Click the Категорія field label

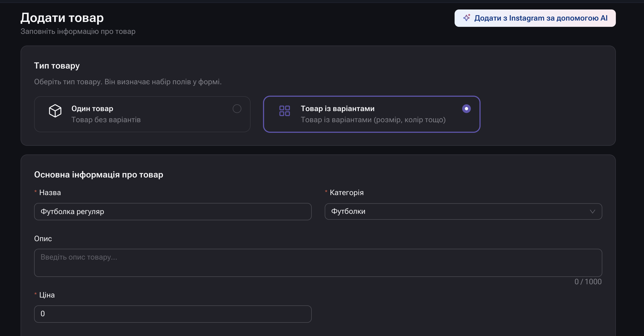(347, 193)
